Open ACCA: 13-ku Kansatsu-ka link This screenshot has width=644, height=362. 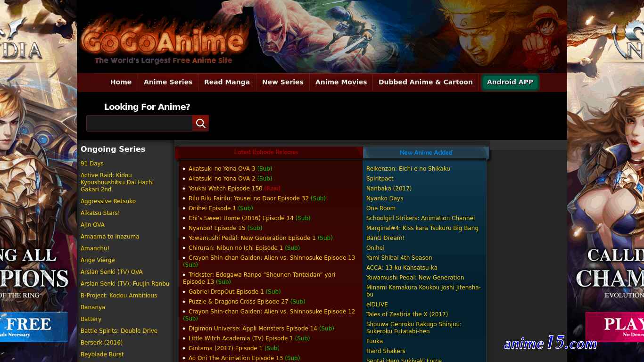click(x=402, y=267)
